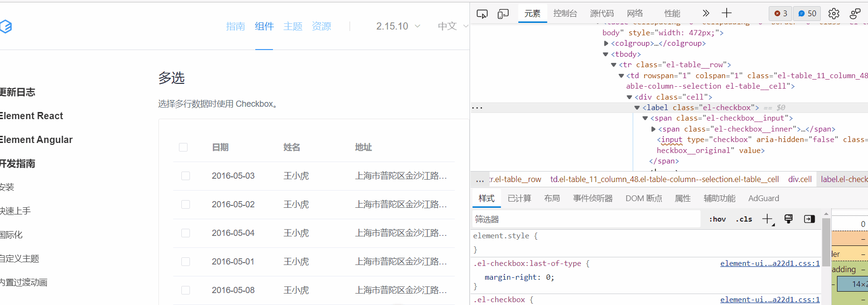The image size is (868, 305).
Task: Expand the colgroup node
Action: (606, 43)
